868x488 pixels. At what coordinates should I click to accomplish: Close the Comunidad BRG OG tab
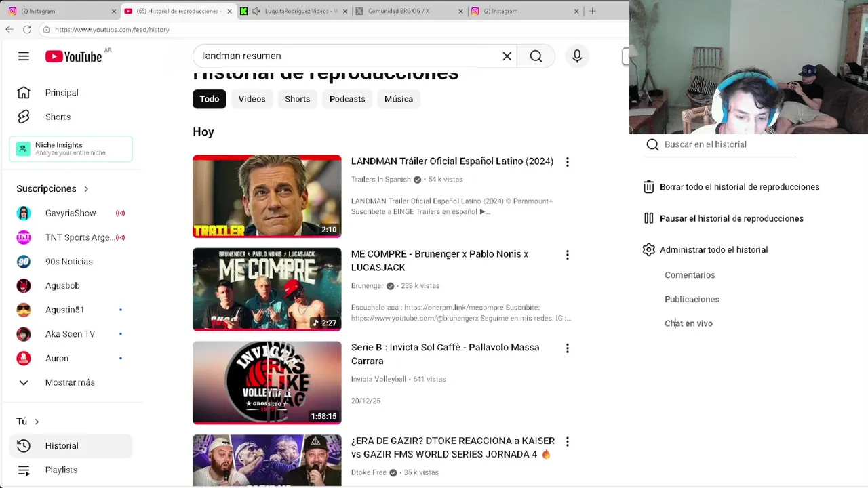tap(461, 11)
